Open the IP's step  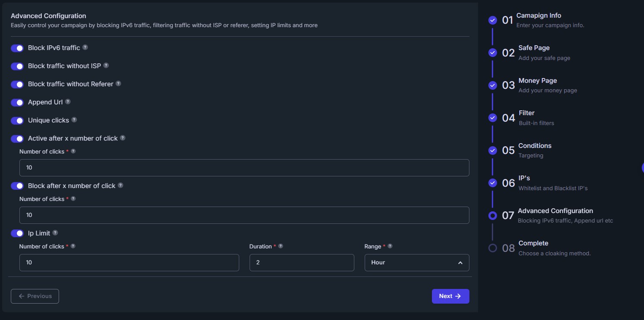524,178
